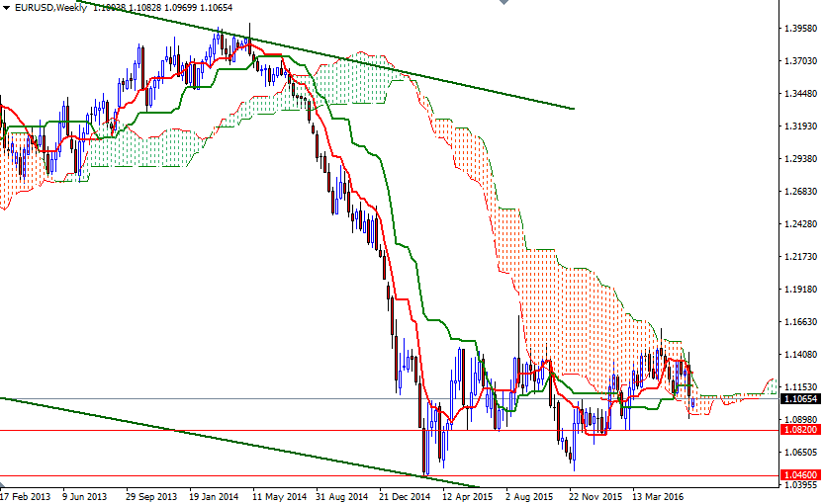Click the 1.03955 price scale value

point(799,485)
